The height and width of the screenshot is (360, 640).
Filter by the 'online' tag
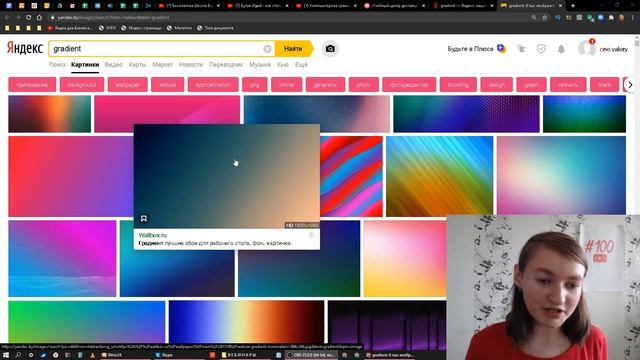[x=287, y=85]
